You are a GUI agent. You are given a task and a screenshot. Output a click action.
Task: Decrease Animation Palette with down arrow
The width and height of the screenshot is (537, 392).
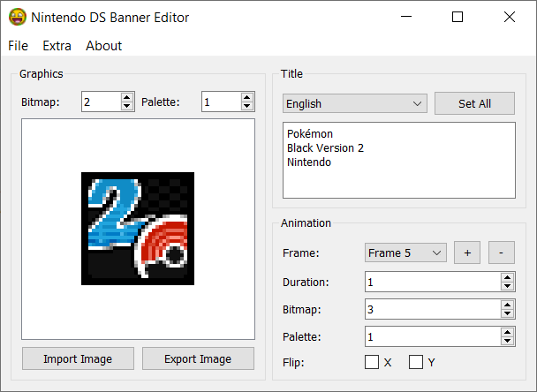point(507,341)
